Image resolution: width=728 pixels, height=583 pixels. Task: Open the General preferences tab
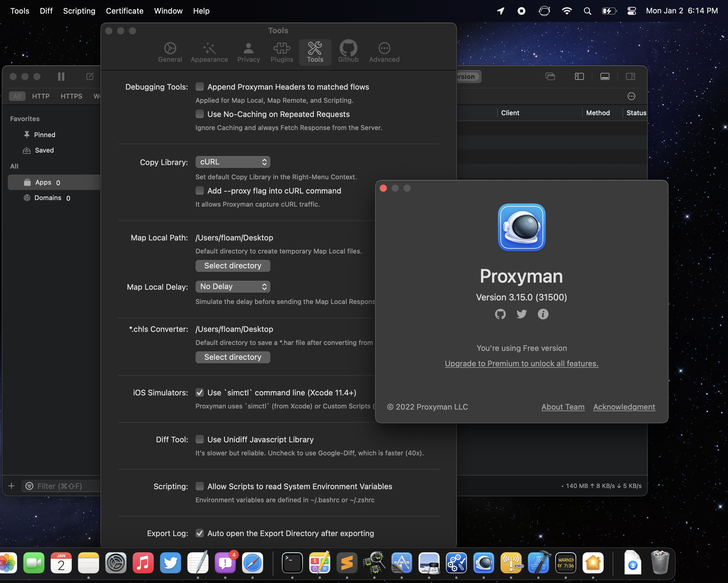[170, 52]
